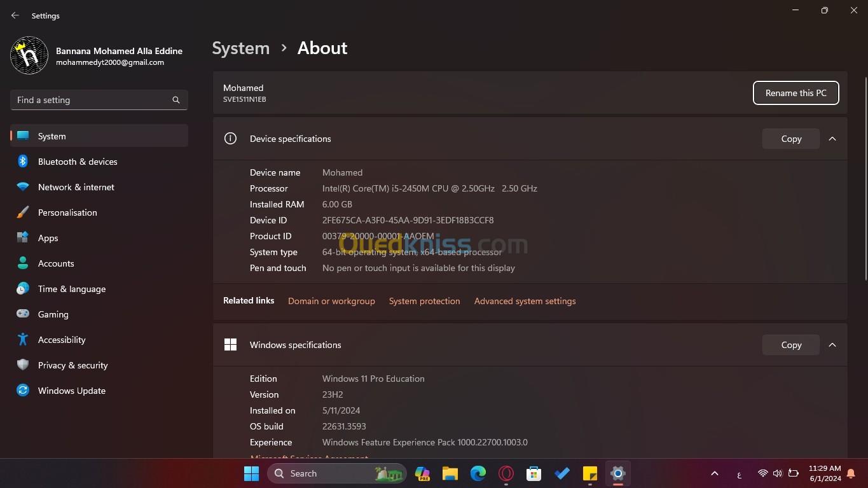Click the volume speaker tray icon
Viewport: 868px width, 488px height.
tap(777, 473)
